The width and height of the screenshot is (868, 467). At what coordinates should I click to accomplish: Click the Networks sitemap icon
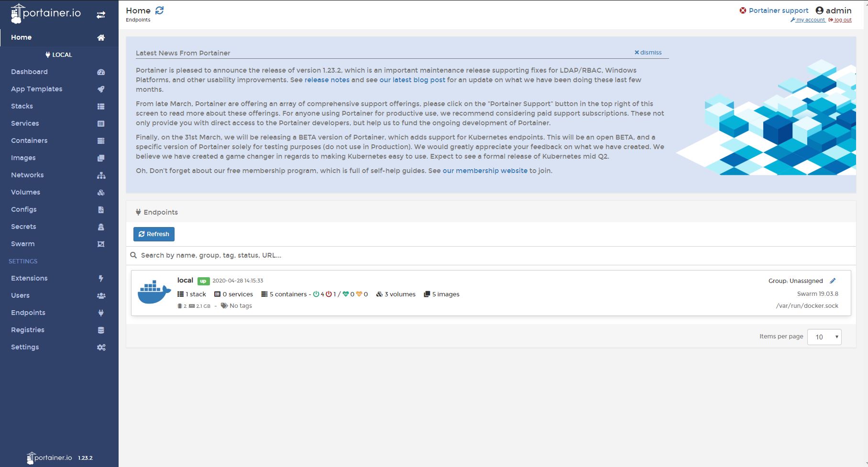pyautogui.click(x=101, y=175)
